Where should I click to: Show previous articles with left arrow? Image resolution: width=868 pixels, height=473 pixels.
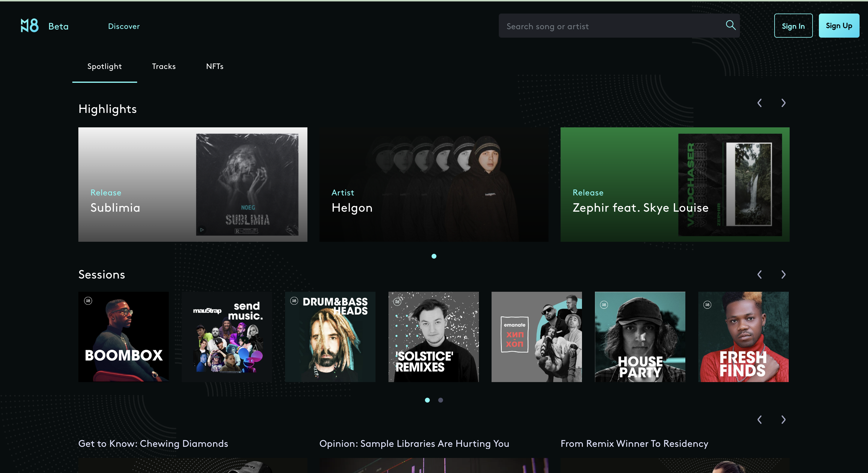coord(759,420)
